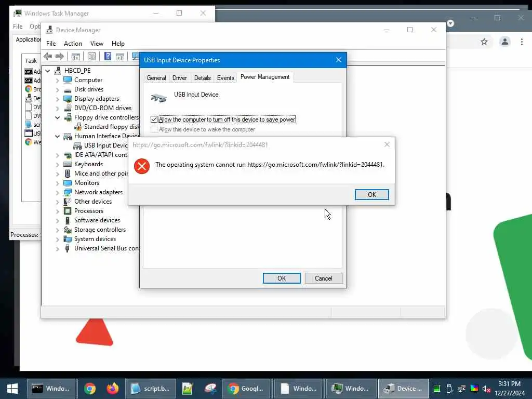Collapse the HBCD_PE root node
Image resolution: width=532 pixels, height=399 pixels.
48,71
